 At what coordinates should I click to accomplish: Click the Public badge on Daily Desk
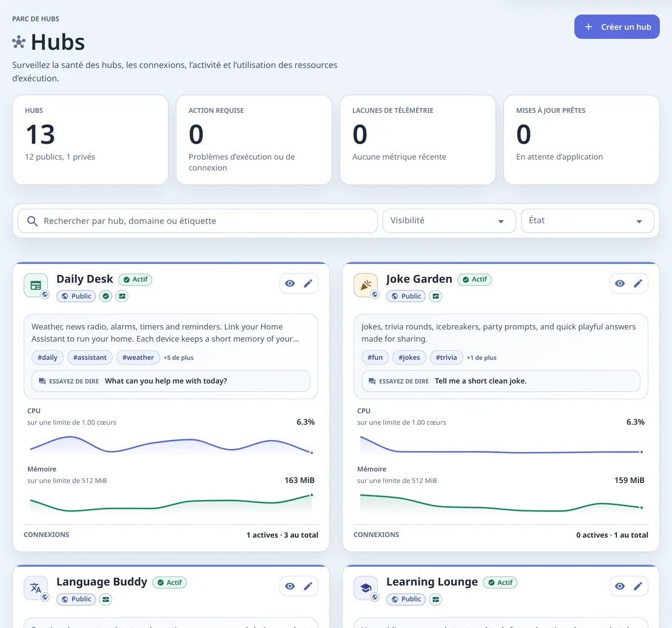[x=76, y=296]
